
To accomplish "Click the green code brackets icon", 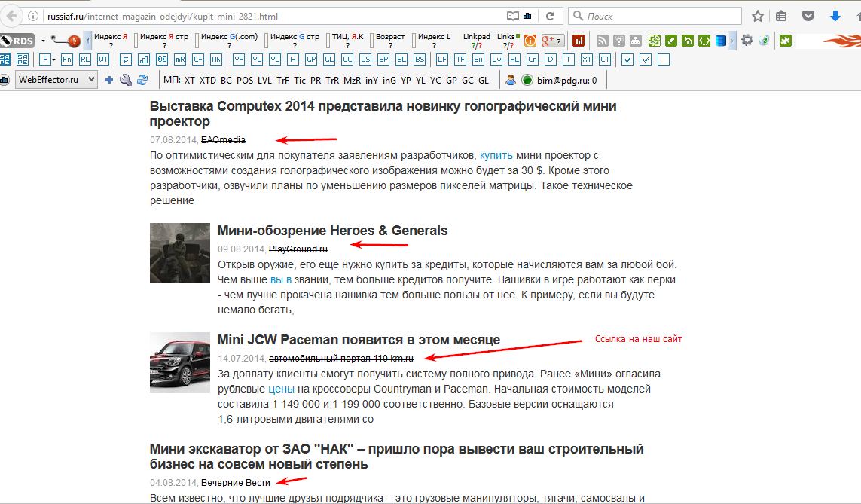I will click(704, 41).
